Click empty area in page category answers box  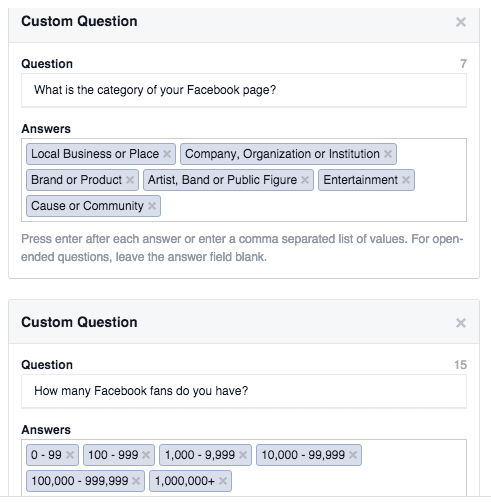(313, 206)
